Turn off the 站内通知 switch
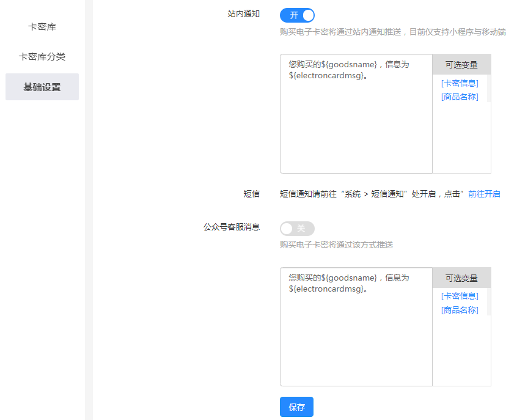This screenshot has height=420, width=528. pos(297,15)
